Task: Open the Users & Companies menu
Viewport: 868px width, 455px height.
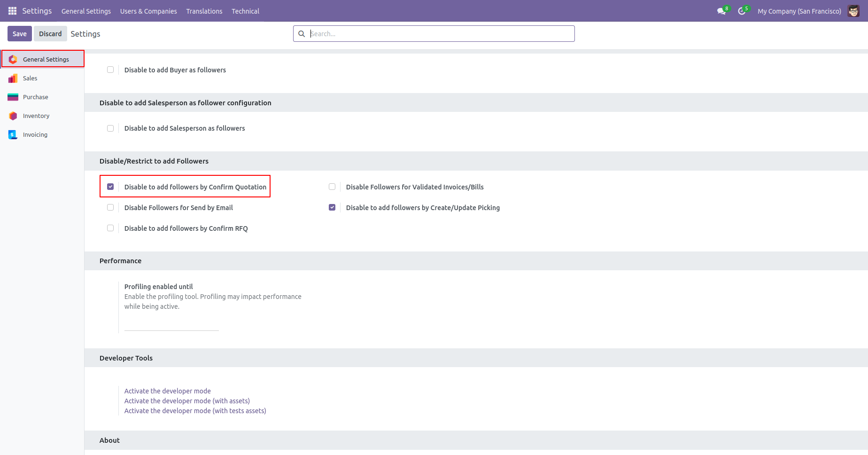Action: 148,11
